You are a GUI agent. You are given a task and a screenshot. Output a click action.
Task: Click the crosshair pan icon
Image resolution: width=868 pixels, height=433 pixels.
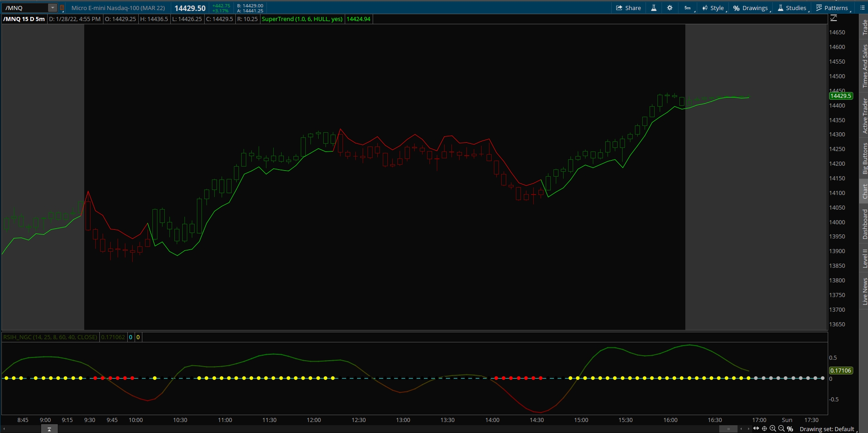(764, 428)
